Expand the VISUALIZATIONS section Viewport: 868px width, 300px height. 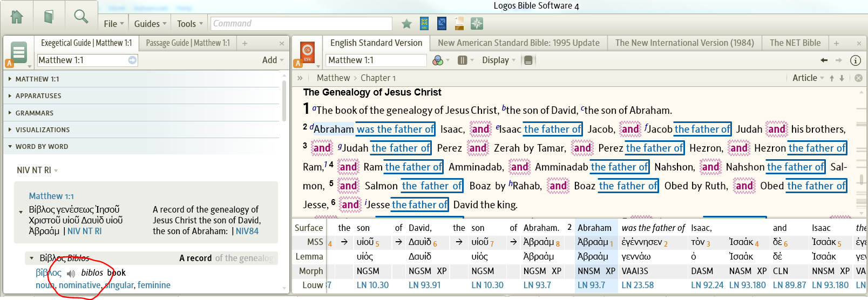[43, 130]
